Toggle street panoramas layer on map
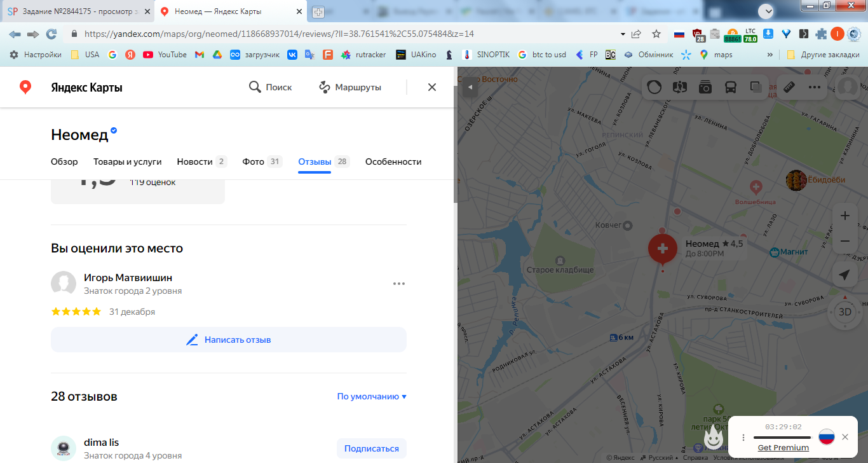Image resolution: width=868 pixels, height=463 pixels. 679,87
